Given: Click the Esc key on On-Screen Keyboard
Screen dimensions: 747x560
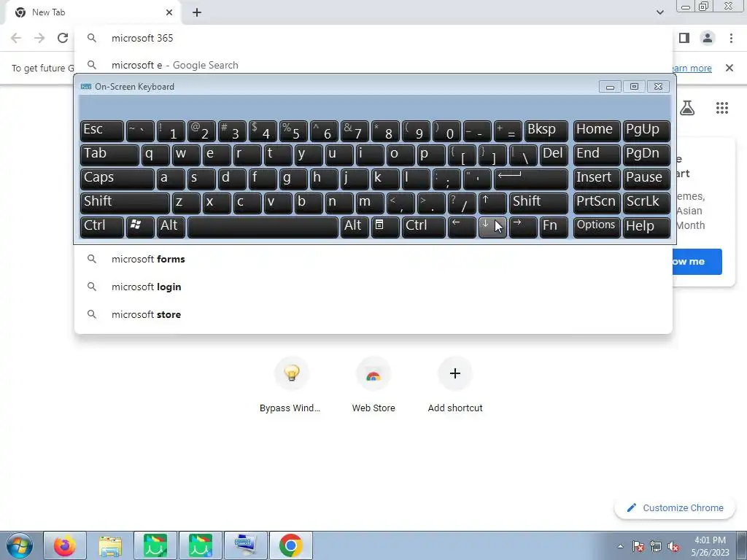Looking at the screenshot, I should click(102, 131).
